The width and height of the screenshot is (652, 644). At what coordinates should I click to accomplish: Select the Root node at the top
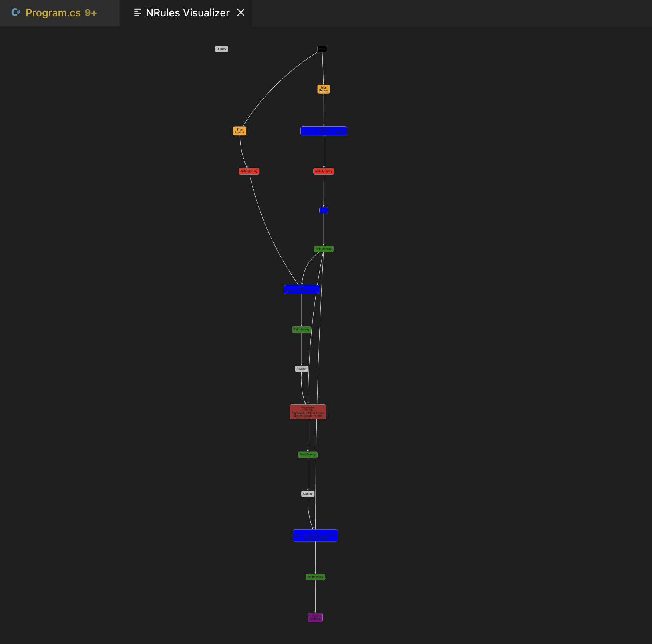[322, 49]
